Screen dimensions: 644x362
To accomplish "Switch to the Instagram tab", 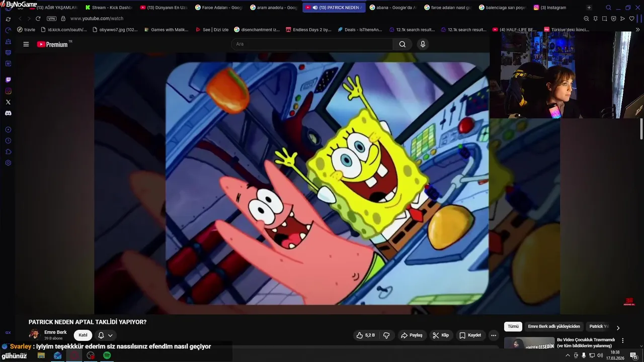I will (553, 8).
